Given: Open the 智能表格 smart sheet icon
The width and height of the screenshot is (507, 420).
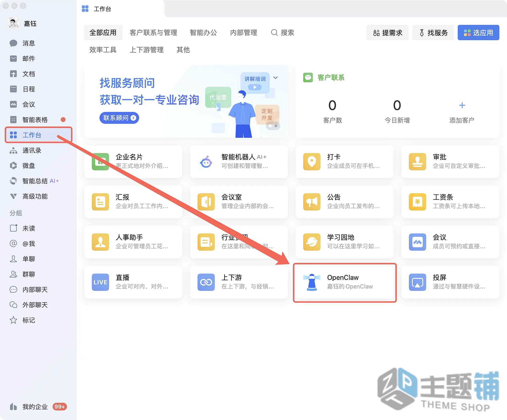Looking at the screenshot, I should point(13,120).
